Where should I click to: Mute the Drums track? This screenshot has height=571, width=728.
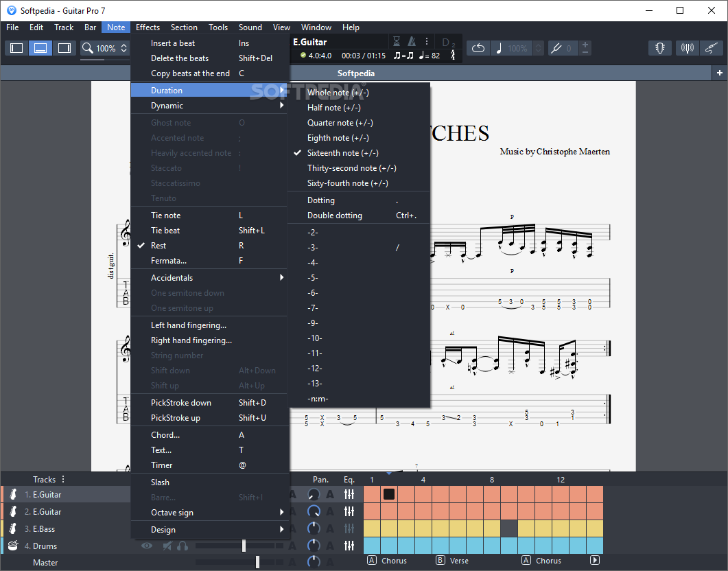pos(167,546)
